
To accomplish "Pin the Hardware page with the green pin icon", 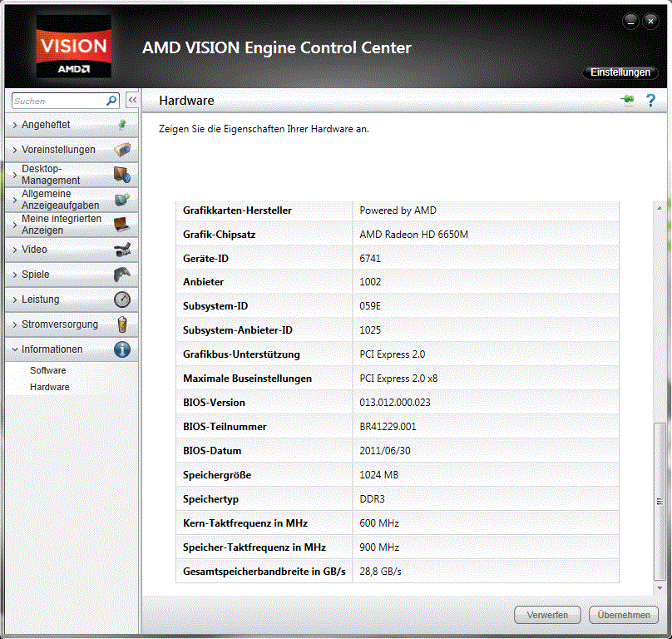I will (x=627, y=100).
